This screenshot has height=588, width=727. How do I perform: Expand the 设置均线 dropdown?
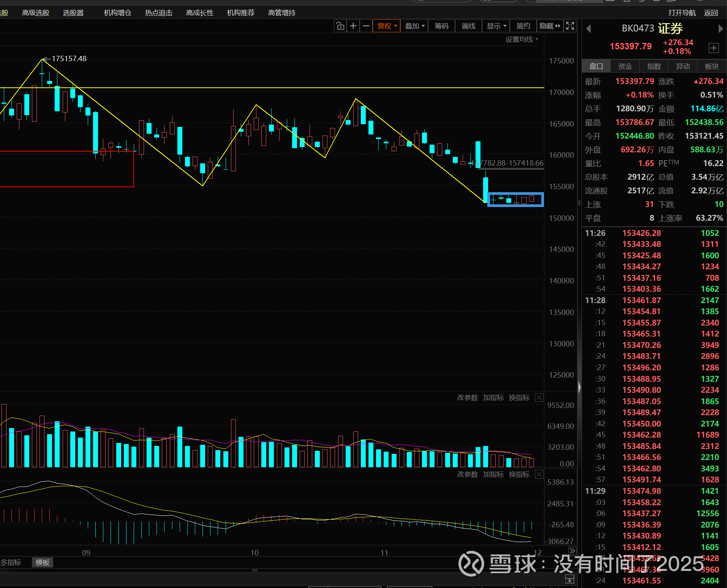tap(522, 40)
